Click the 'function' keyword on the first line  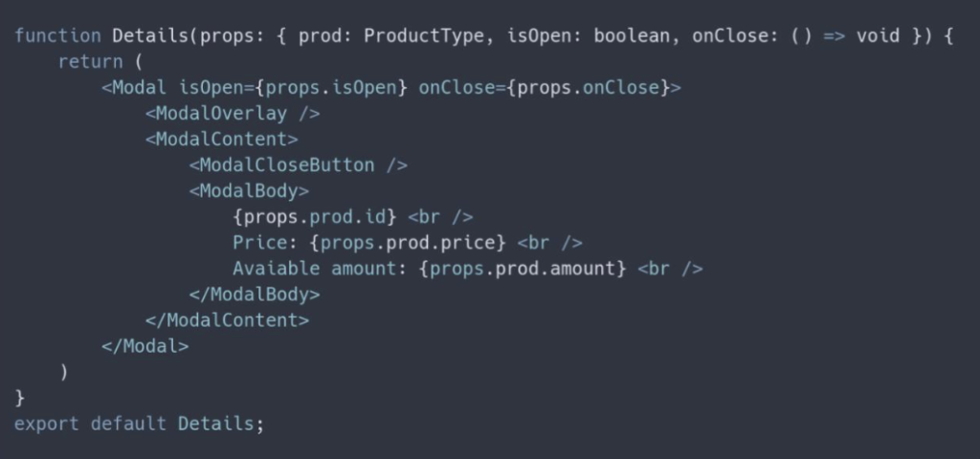[57, 36]
